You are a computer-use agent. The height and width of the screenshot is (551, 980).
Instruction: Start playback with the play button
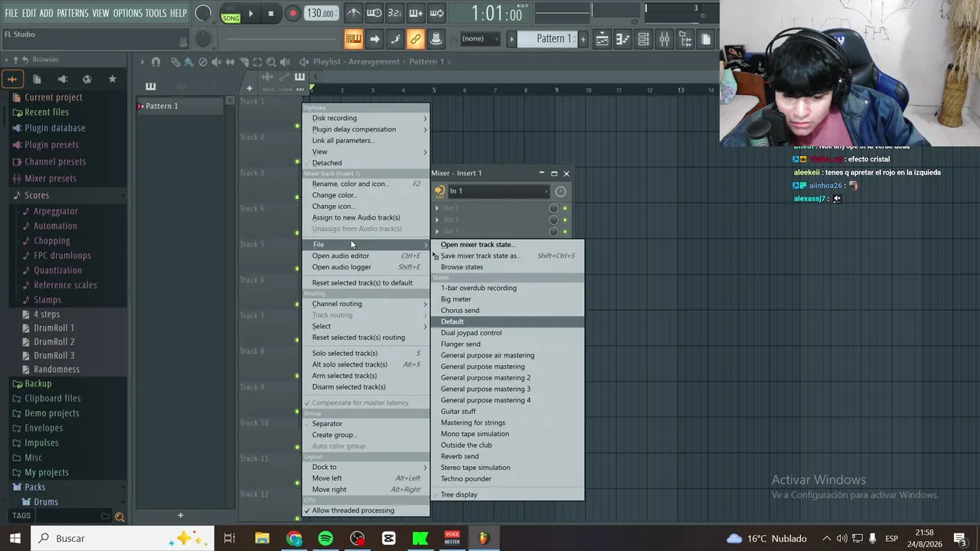[250, 13]
